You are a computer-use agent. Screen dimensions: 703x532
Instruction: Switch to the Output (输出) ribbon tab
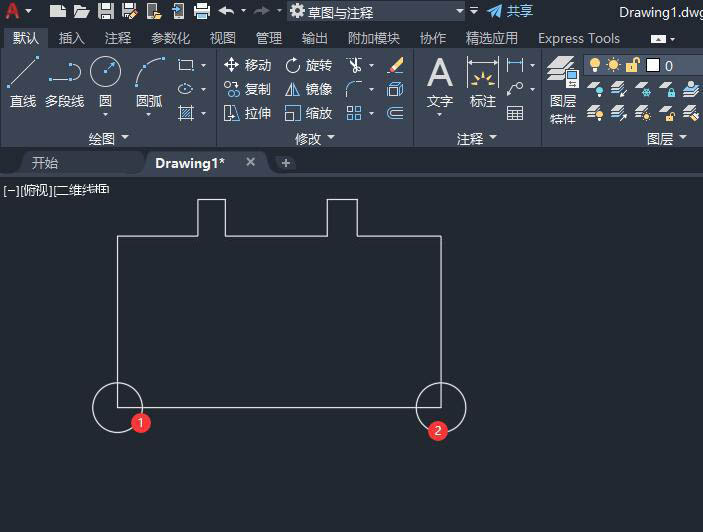pyautogui.click(x=314, y=39)
